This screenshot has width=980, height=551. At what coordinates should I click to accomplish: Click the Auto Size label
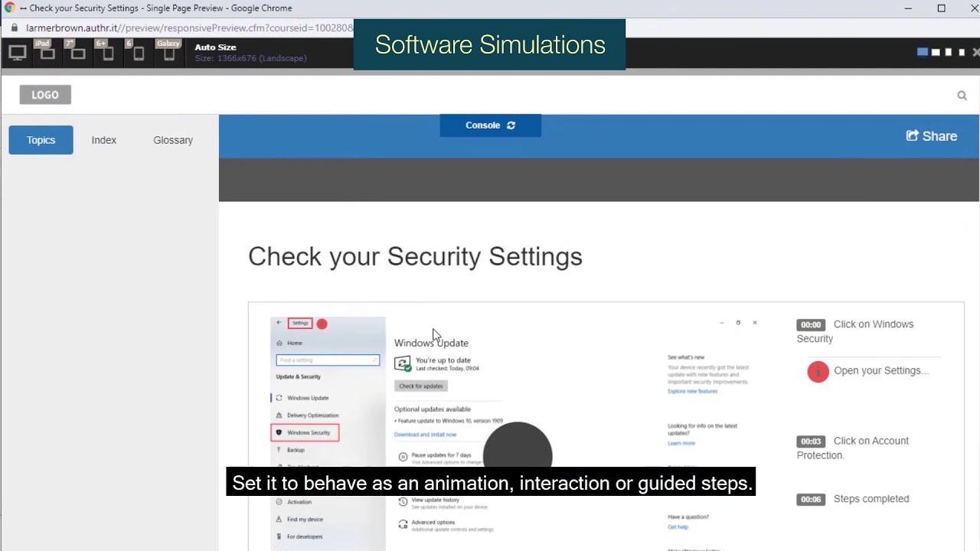point(215,47)
